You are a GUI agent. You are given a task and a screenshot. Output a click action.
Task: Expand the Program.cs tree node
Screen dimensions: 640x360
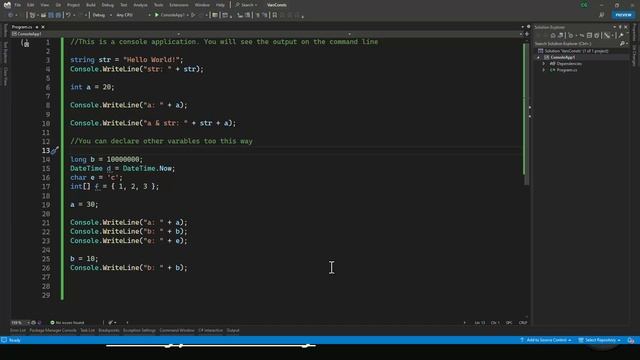(x=544, y=70)
